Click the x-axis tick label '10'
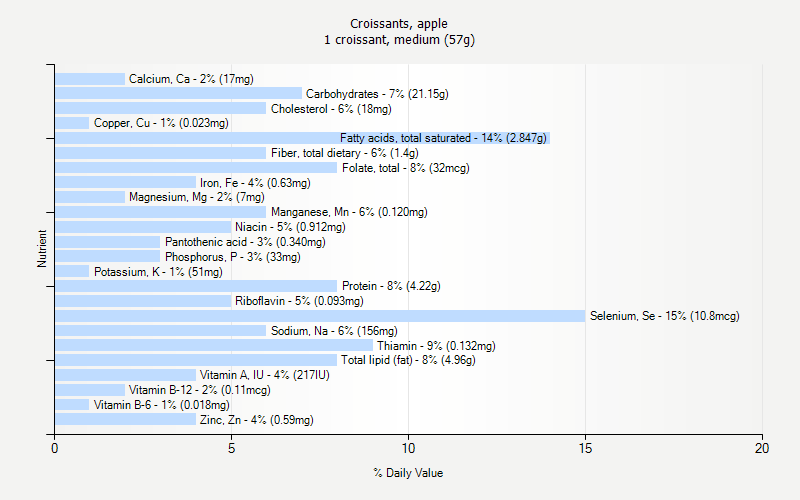The height and width of the screenshot is (500, 800). coord(408,448)
